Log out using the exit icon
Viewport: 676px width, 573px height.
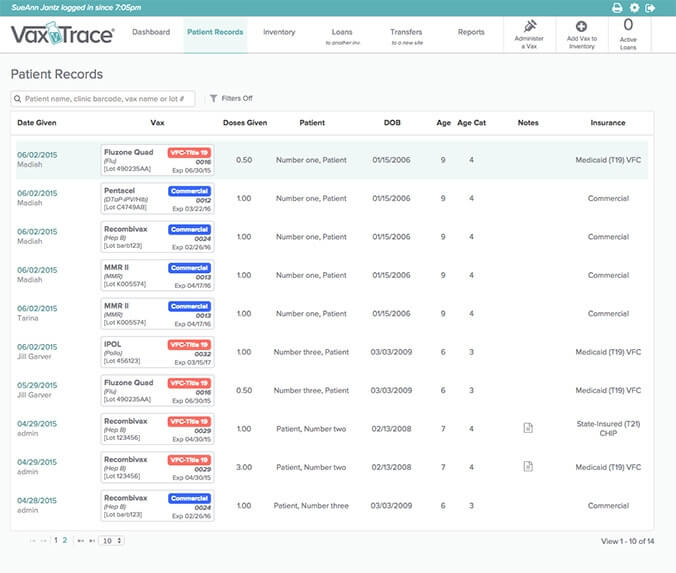651,8
